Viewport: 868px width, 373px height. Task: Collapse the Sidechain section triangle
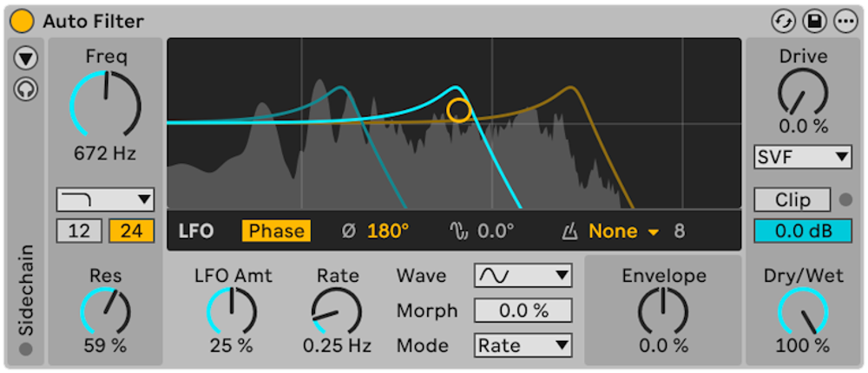click(26, 58)
